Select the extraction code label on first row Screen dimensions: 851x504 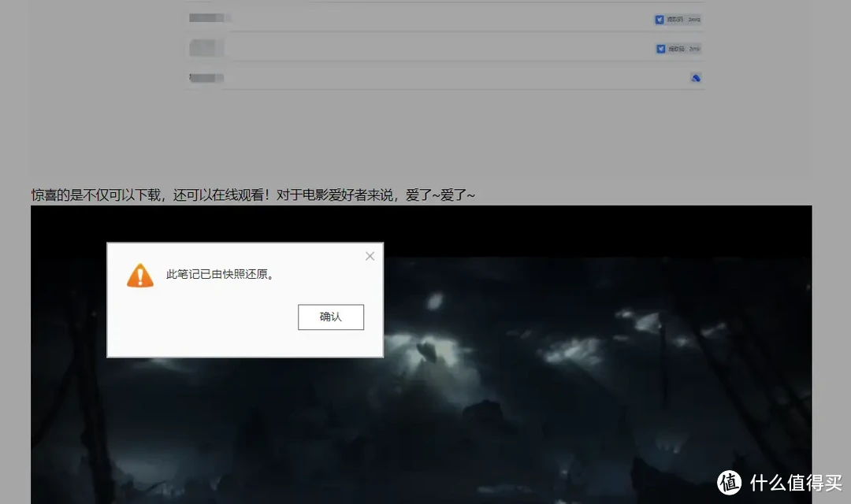point(676,19)
